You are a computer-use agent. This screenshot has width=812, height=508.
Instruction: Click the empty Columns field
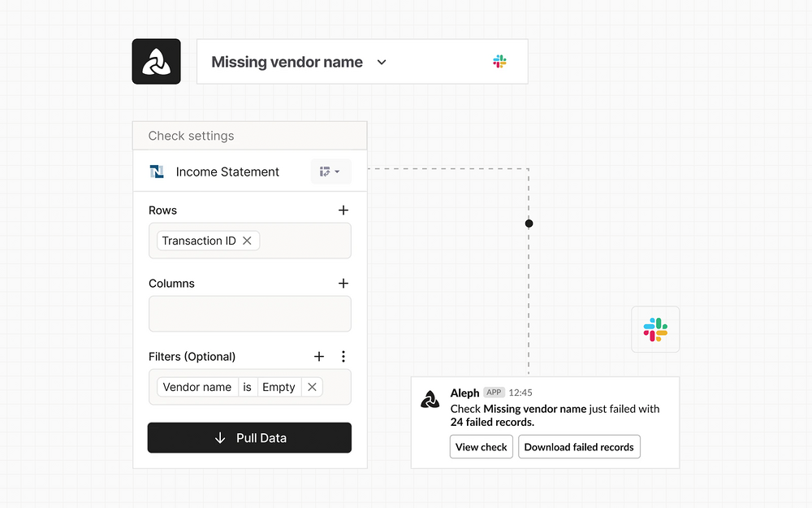click(x=249, y=314)
